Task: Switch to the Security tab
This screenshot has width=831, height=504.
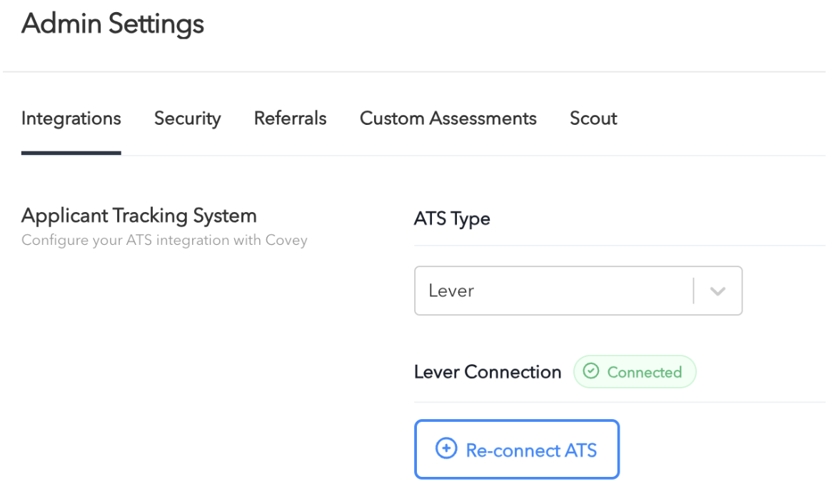Action: (x=187, y=119)
